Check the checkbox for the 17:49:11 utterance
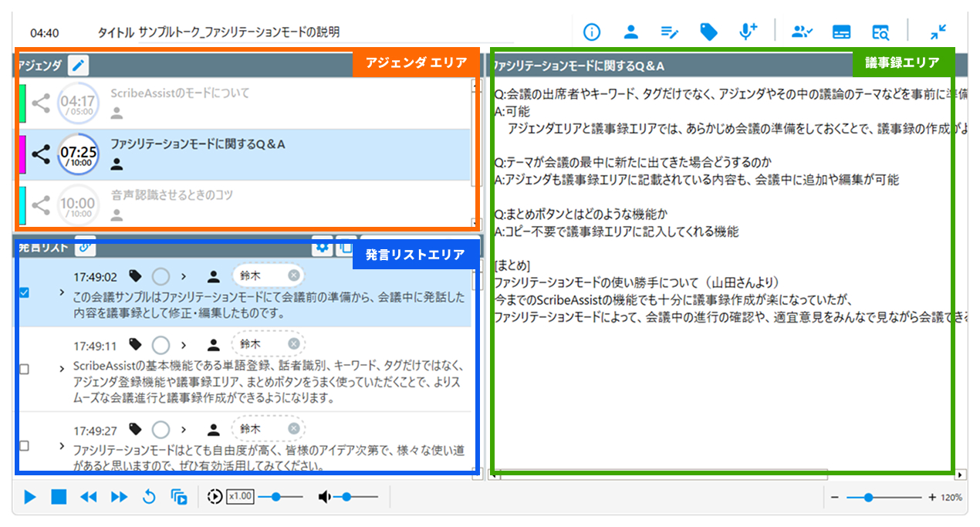The height and width of the screenshot is (527, 980). pos(24,370)
